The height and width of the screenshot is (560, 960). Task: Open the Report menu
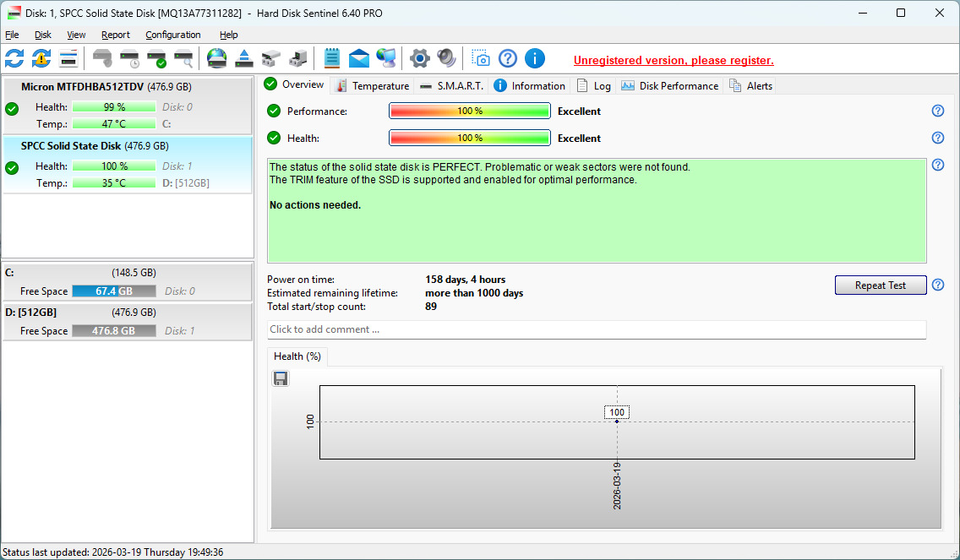pos(116,35)
